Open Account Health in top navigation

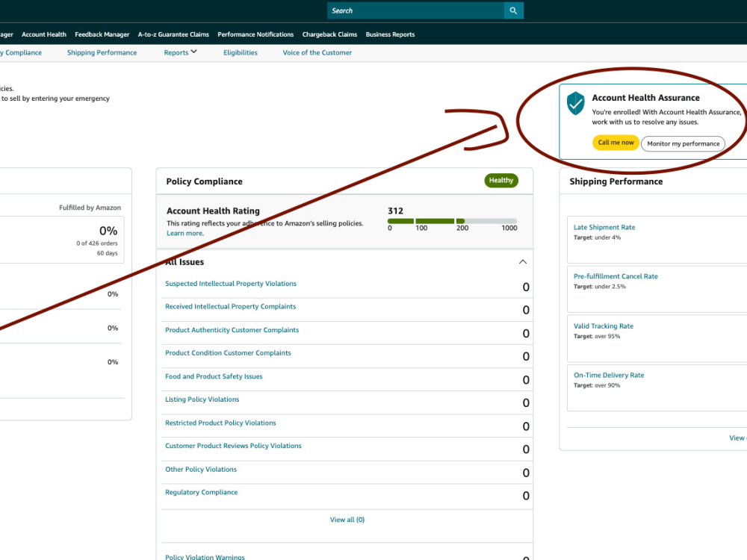[44, 34]
